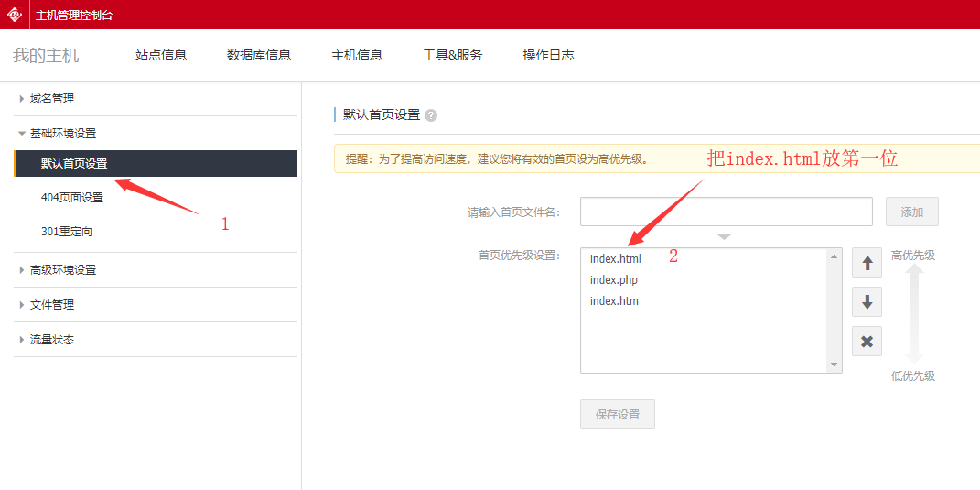Open 404页面设置 in the sidebar
Screen dimensions: 980x490
pyautogui.click(x=72, y=198)
